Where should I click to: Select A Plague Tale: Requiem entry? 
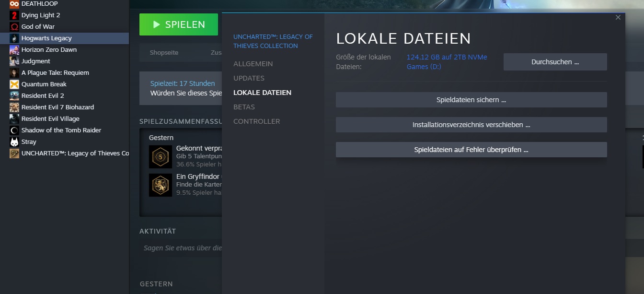pos(64,72)
